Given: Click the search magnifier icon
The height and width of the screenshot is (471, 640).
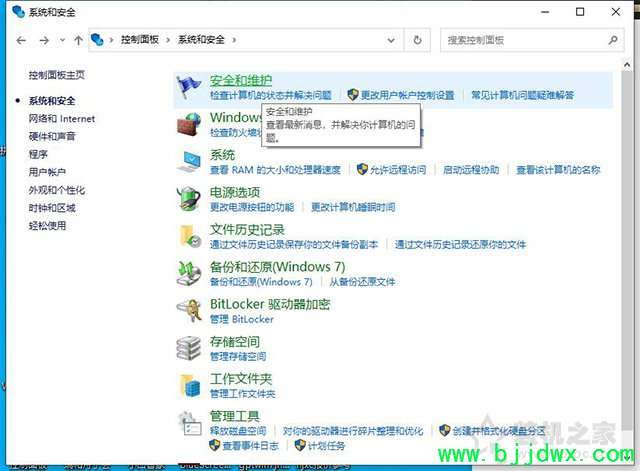Looking at the screenshot, I should 613,40.
